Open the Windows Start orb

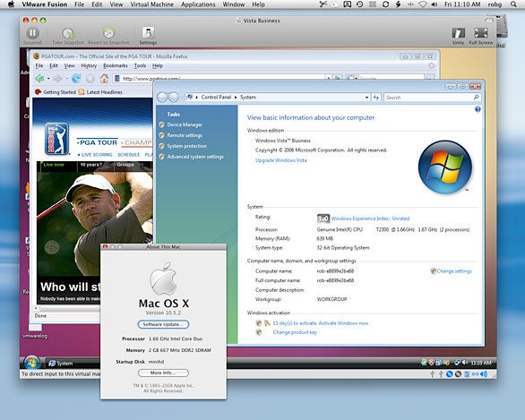click(32, 363)
